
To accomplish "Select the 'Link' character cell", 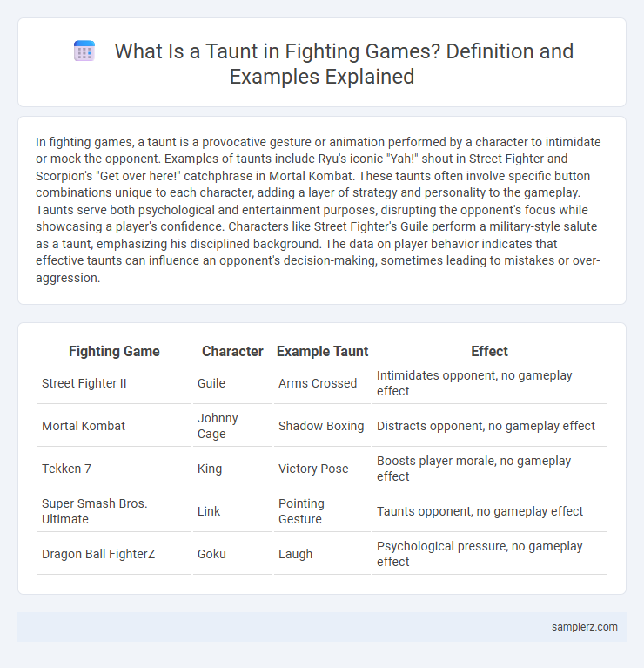I will coord(232,511).
